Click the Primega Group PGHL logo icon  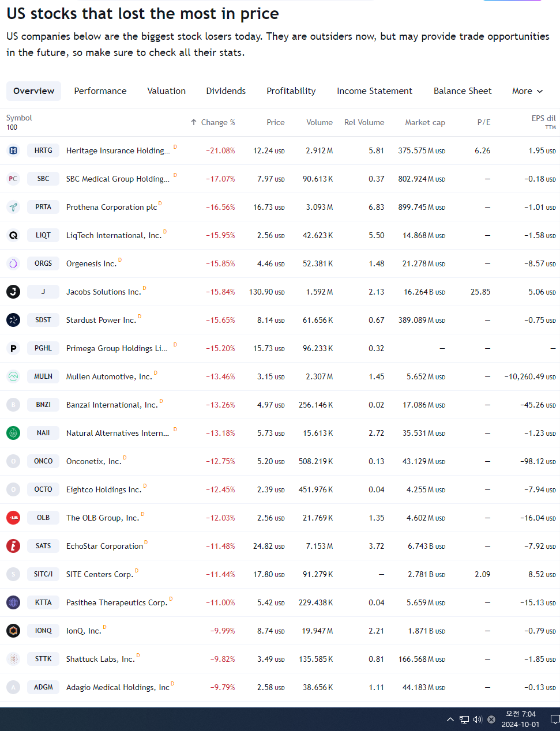pos(13,348)
